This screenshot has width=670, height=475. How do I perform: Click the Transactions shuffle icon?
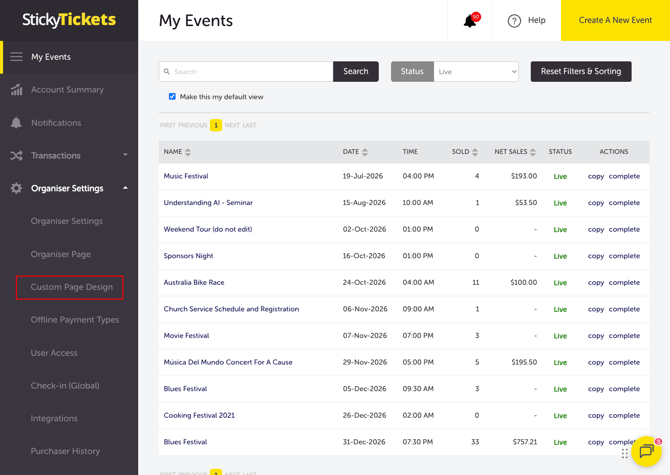click(16, 155)
